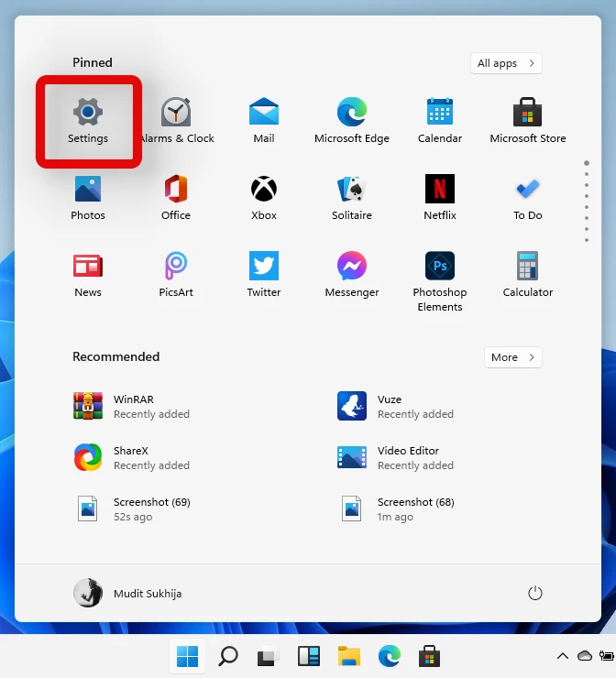Launch Messenger
616x678 pixels.
click(x=352, y=275)
